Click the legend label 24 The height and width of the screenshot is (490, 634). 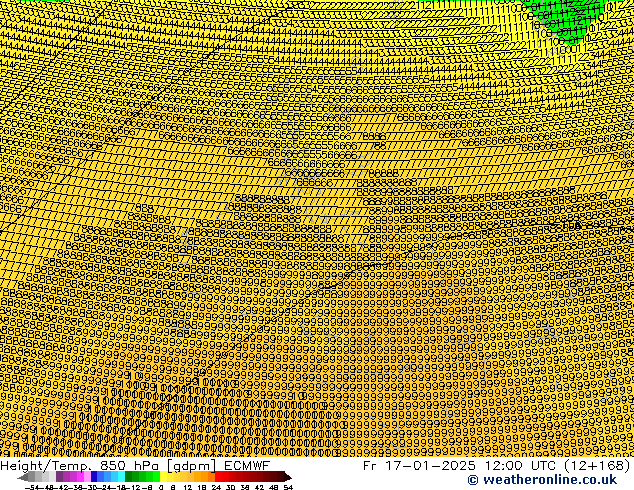point(216,487)
